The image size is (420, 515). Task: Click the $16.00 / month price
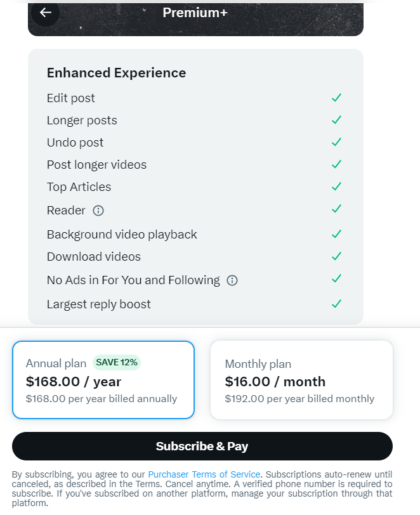[x=275, y=382]
